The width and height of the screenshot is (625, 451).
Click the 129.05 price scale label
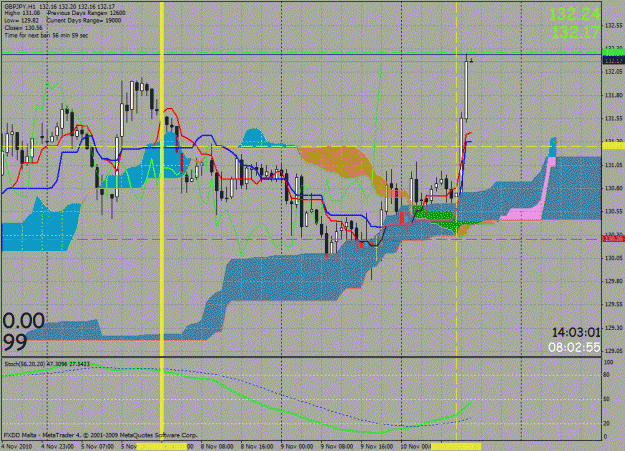(x=614, y=351)
